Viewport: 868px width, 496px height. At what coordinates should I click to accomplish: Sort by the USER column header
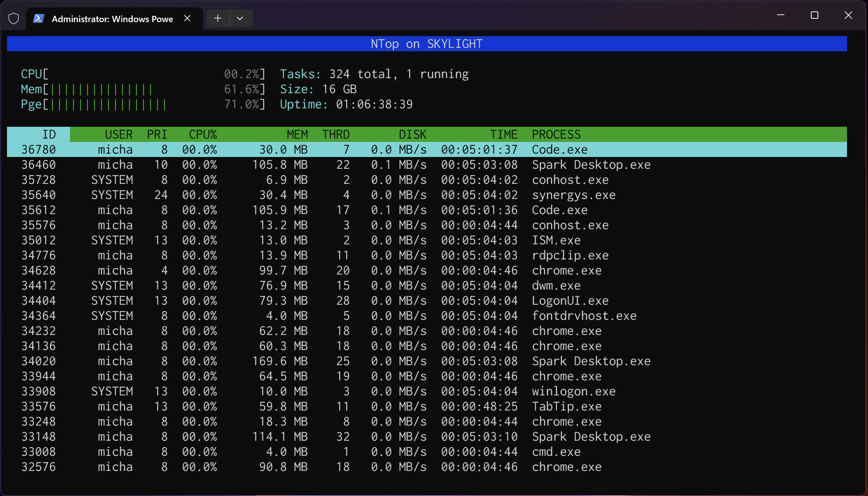pyautogui.click(x=119, y=135)
